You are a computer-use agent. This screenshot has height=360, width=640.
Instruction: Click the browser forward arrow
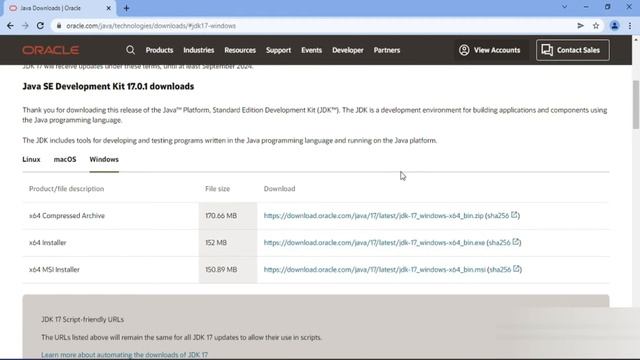click(x=25, y=26)
